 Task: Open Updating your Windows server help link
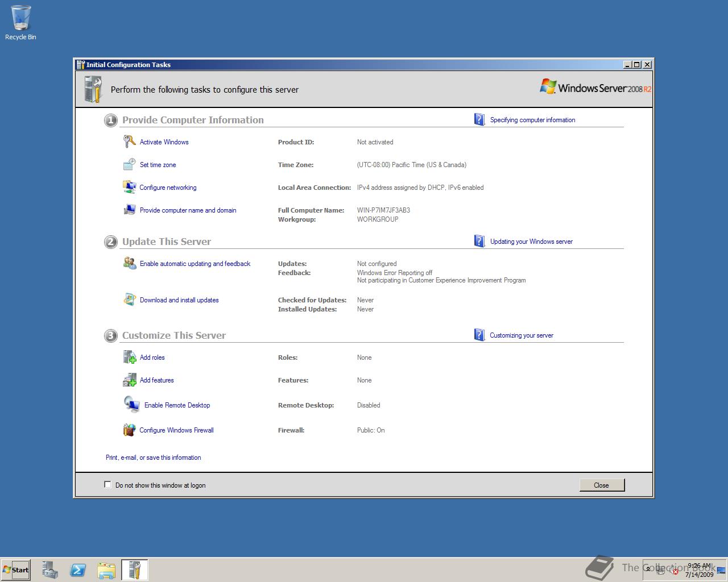pos(531,242)
